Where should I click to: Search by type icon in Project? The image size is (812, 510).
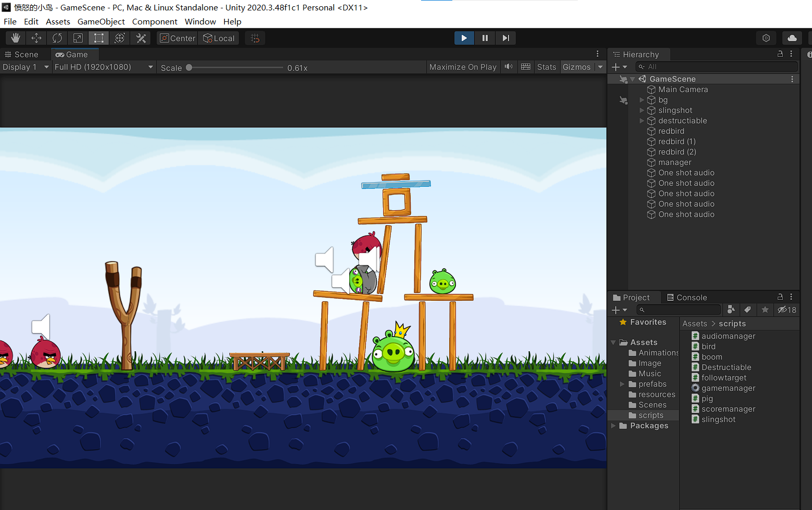pos(731,310)
